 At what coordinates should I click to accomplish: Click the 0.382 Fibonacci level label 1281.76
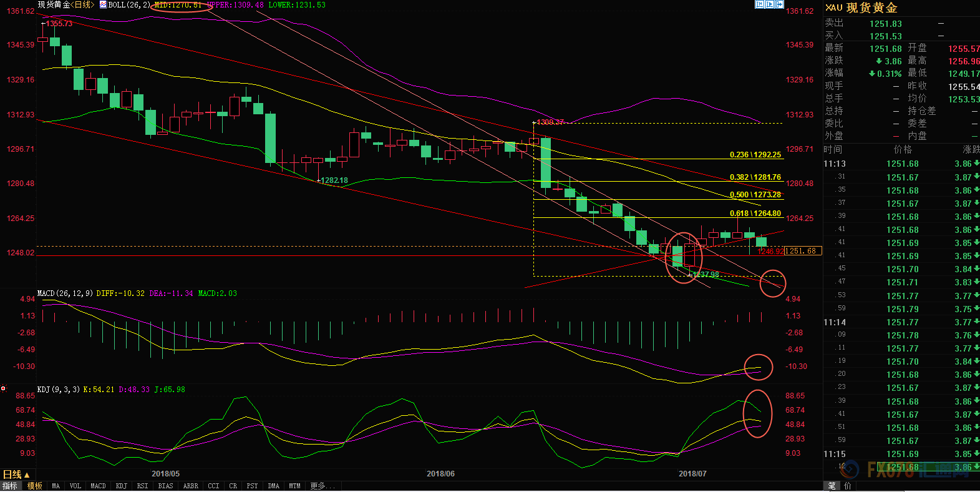(x=755, y=177)
